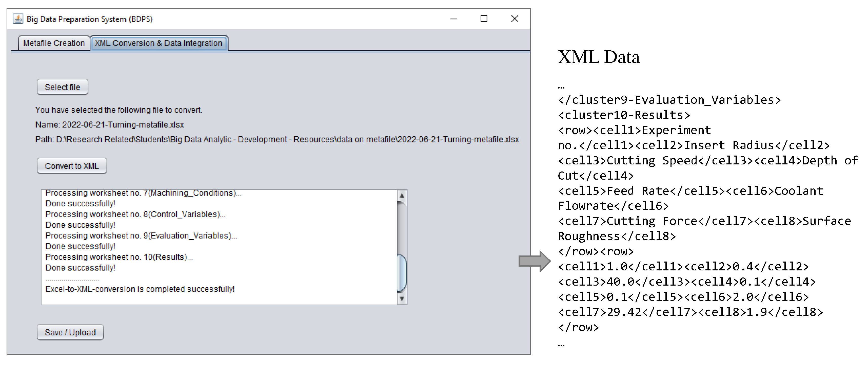
Task: Click 'Processing worksheet no. 9(Evaluation_Variables)...' log line
Action: click(x=141, y=236)
